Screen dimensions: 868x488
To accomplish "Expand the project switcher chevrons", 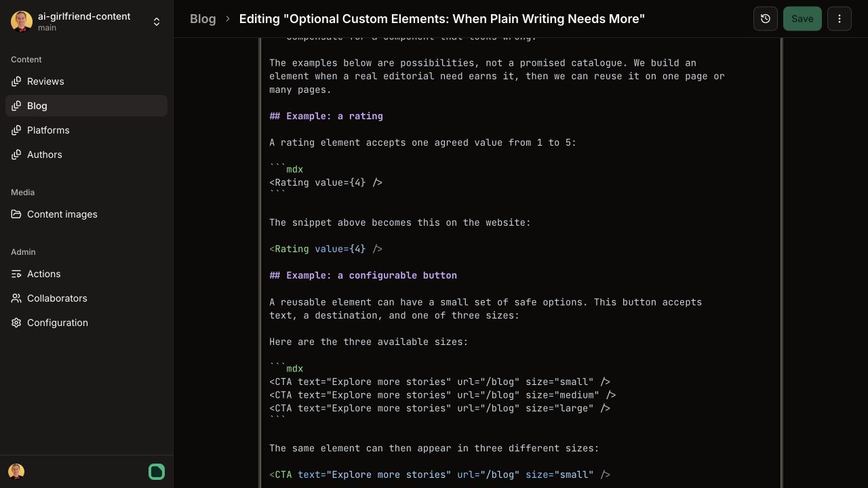I will click(x=157, y=22).
